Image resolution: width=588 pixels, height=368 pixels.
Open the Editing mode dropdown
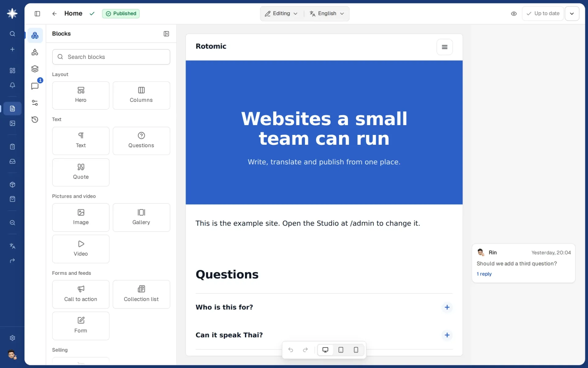[x=281, y=13]
